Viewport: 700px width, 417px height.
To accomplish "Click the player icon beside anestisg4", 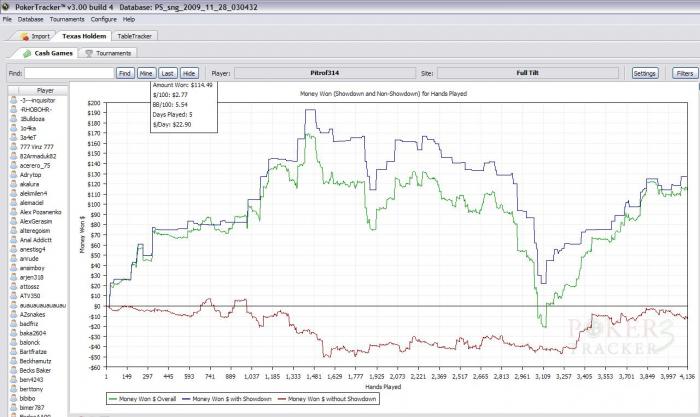I will pyautogui.click(x=14, y=249).
